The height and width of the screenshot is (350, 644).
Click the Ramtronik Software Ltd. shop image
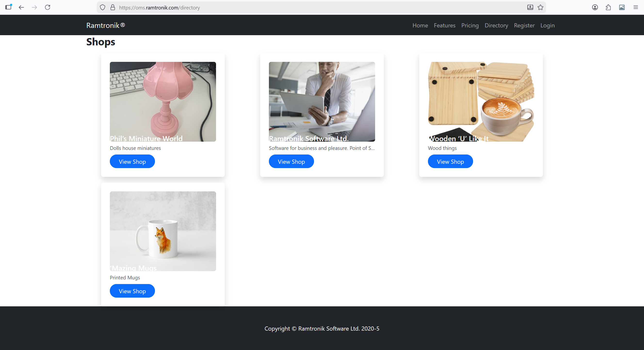[322, 101]
